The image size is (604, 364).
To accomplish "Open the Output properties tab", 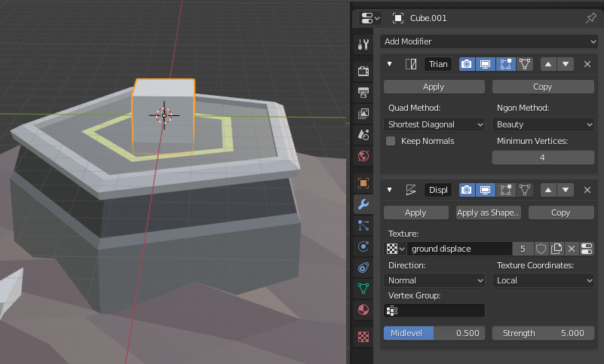I will [363, 93].
